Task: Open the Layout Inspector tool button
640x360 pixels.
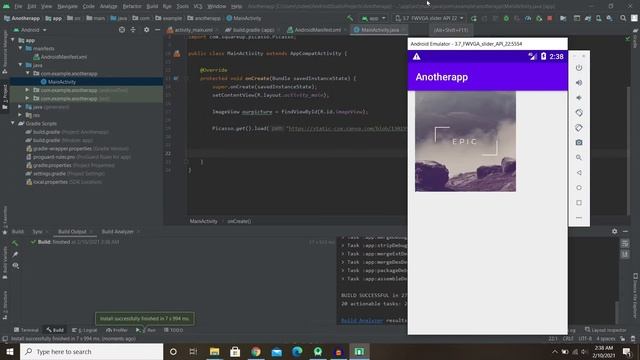Action: (x=605, y=330)
